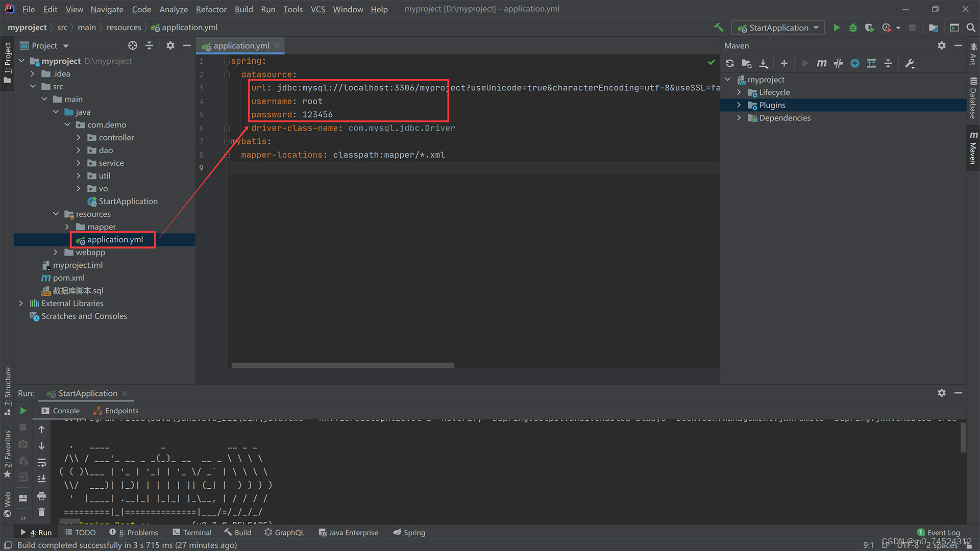Toggle the Project panel settings gear
The image size is (980, 551).
click(x=170, y=45)
